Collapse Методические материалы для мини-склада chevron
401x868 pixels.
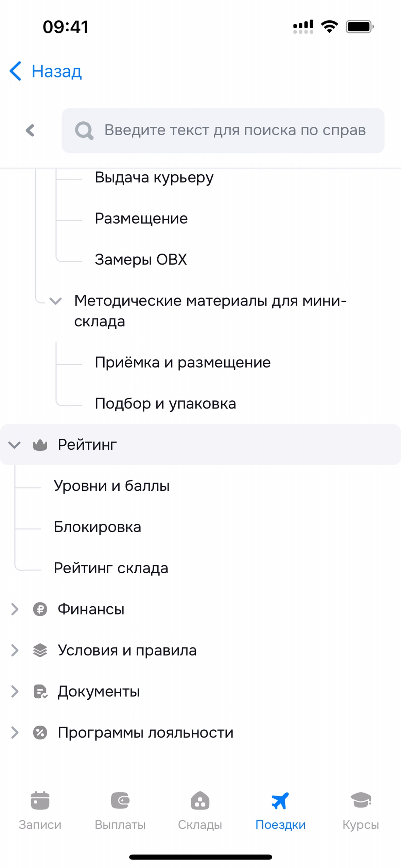[x=55, y=301]
